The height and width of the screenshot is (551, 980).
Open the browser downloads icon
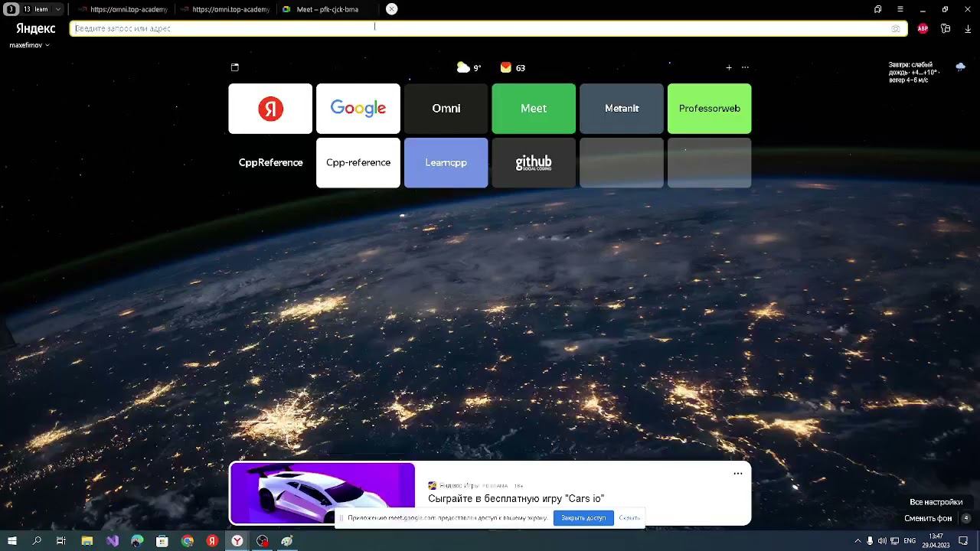(968, 28)
